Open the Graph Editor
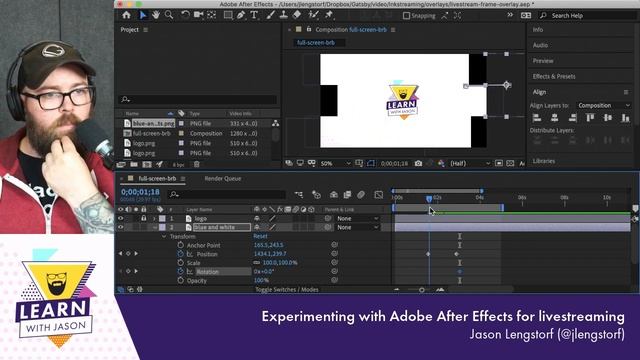The width and height of the screenshot is (640, 360). click(379, 195)
